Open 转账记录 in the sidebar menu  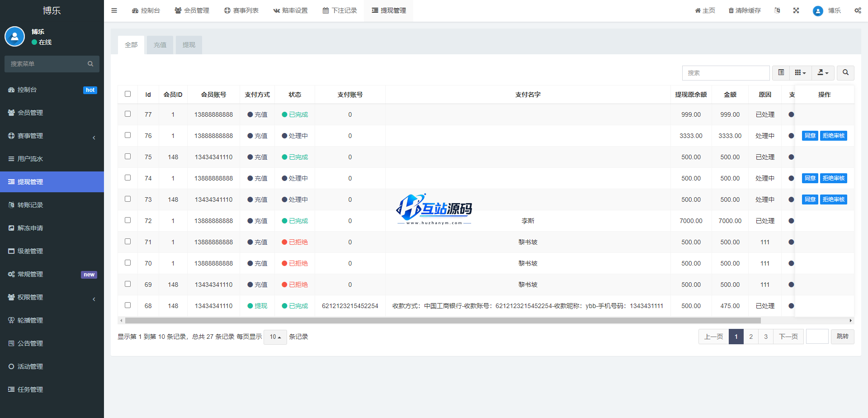[30, 205]
